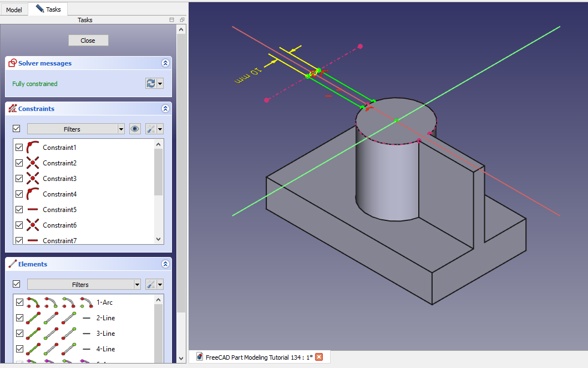
Task: Toggle constraint visibility eye icon
Action: coord(135,129)
